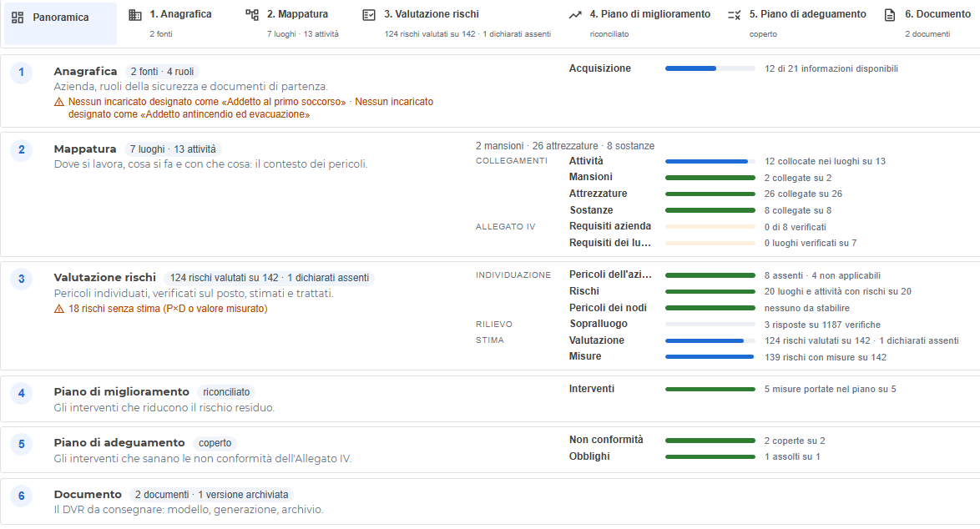
Task: Click the '7 luoghi · 13 attività' badge
Action: 173,149
